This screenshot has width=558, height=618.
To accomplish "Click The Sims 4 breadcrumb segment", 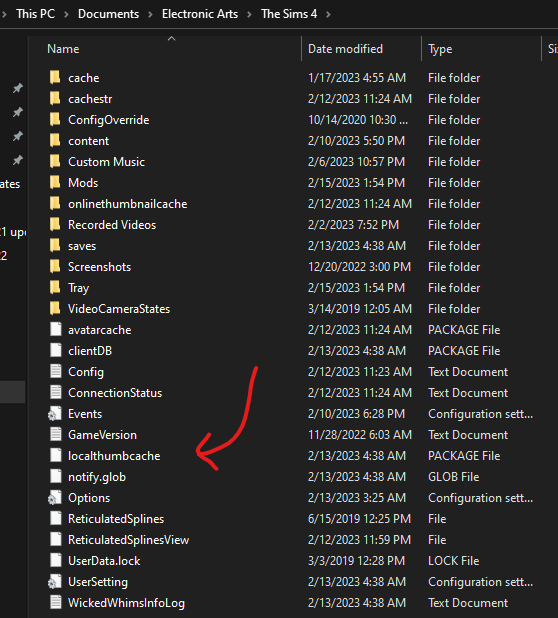I will coord(289,14).
